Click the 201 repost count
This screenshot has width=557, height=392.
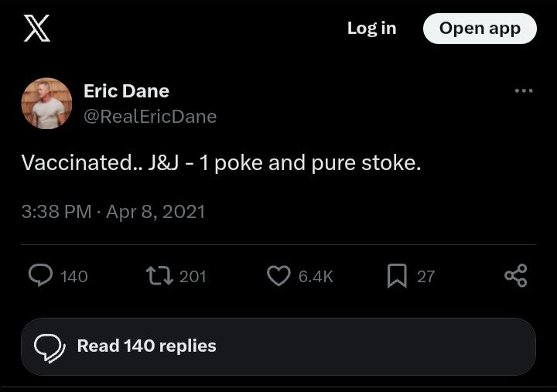point(193,276)
